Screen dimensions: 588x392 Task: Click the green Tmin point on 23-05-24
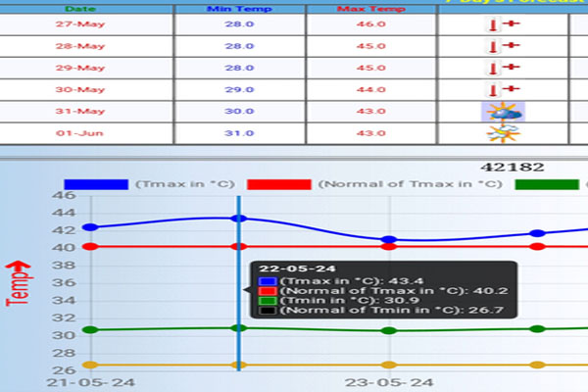pyautogui.click(x=389, y=330)
